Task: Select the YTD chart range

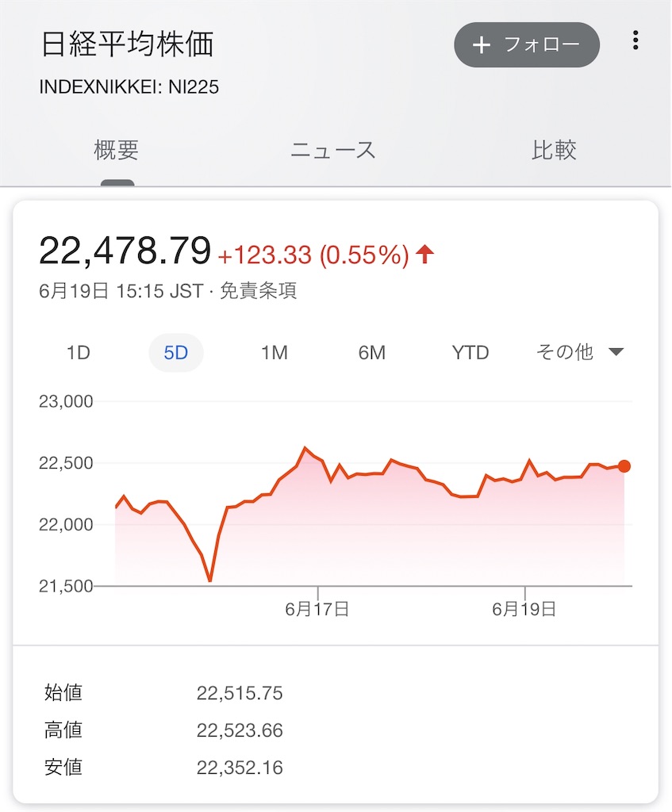Action: tap(470, 353)
